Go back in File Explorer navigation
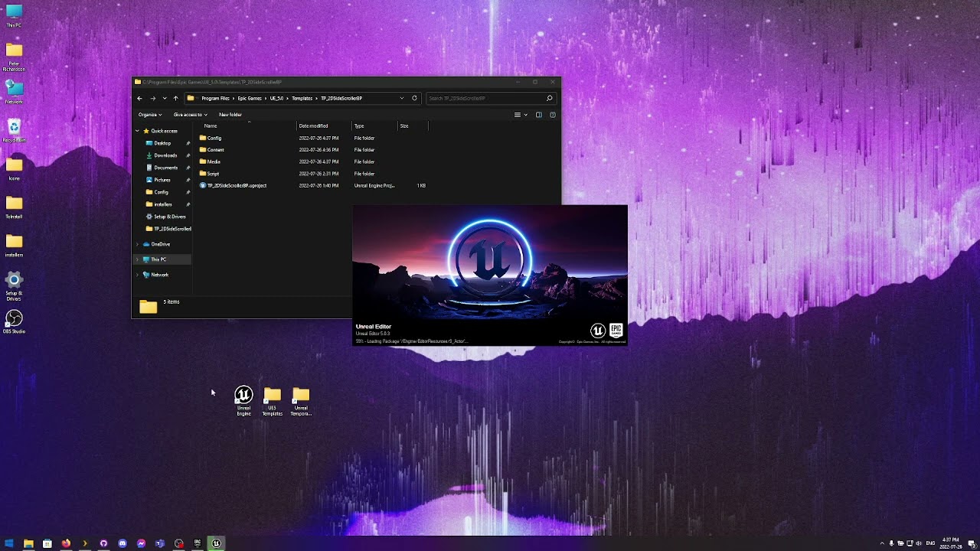This screenshot has height=551, width=980. click(139, 98)
